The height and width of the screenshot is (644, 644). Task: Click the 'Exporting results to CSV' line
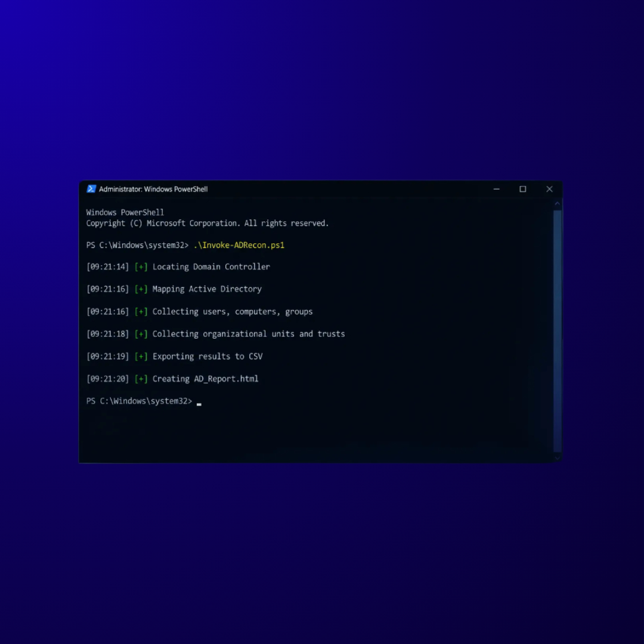208,357
